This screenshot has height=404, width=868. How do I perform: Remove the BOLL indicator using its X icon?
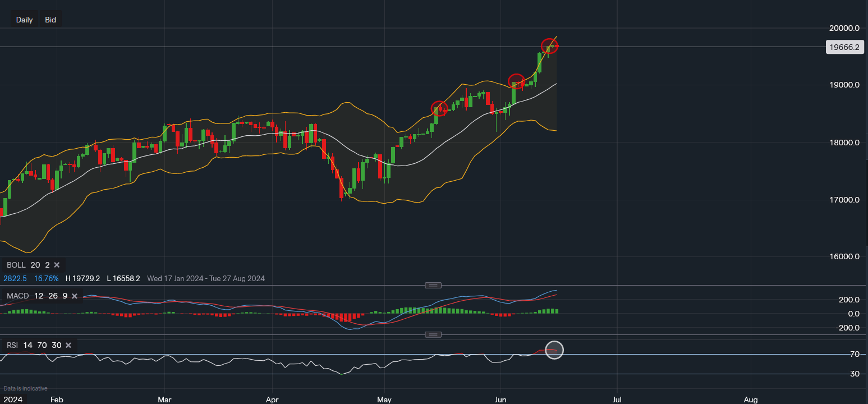click(56, 264)
